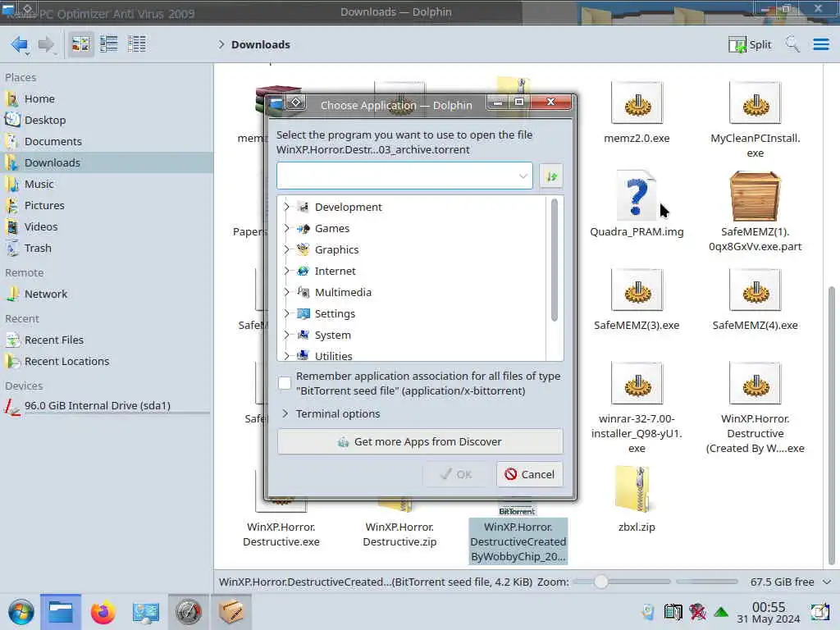Go forward with the grey forward arrow

47,44
